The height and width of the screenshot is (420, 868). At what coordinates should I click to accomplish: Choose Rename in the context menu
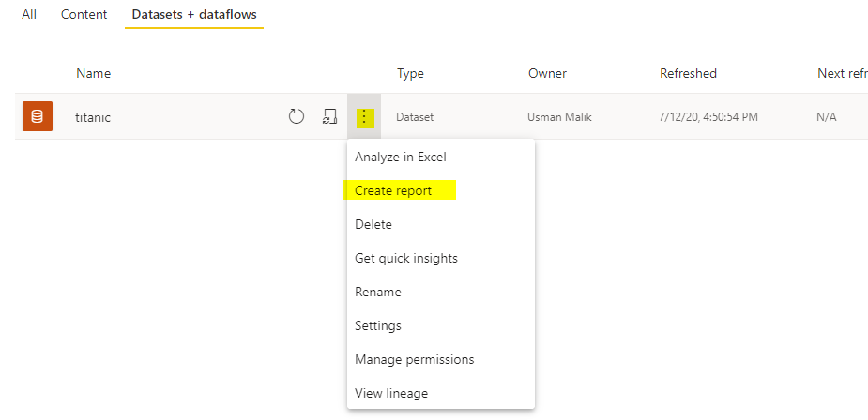(x=378, y=292)
